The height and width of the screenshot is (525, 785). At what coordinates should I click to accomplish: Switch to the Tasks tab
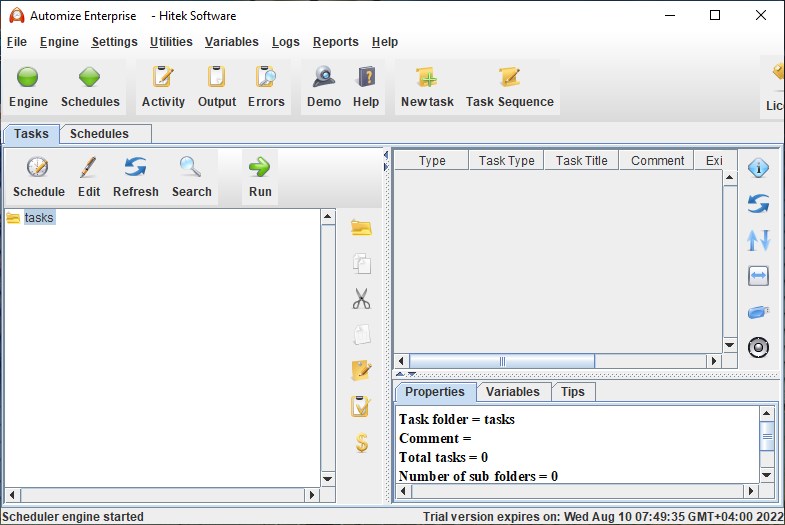[31, 134]
